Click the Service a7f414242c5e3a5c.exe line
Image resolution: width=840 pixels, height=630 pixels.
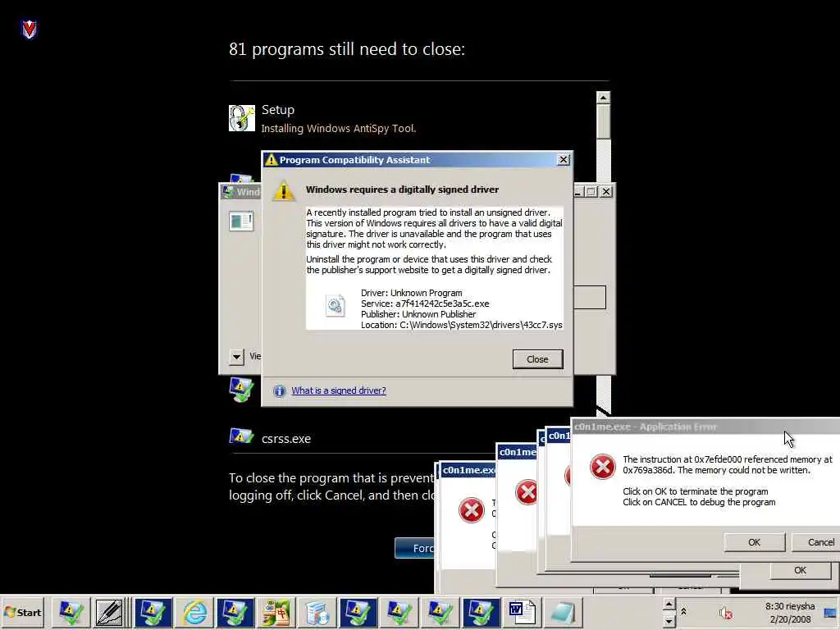click(425, 304)
